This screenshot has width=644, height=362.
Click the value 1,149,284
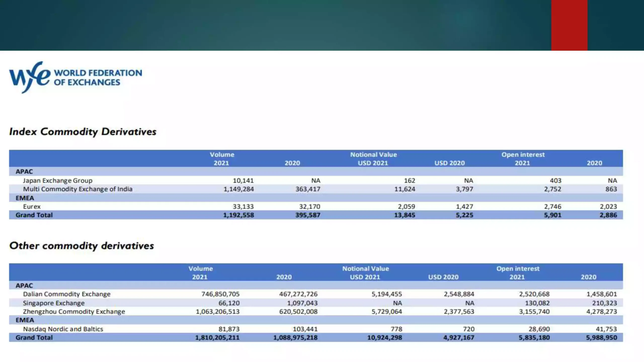click(x=239, y=189)
